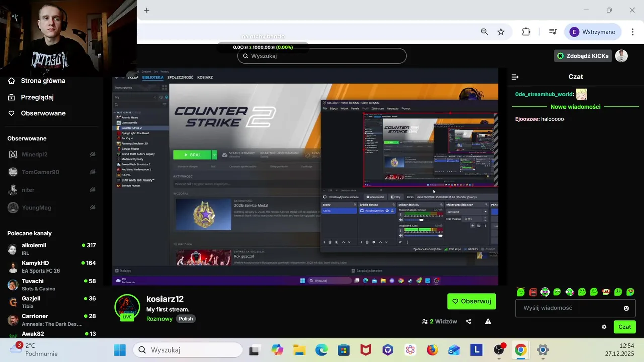Viewport: 644px width, 362px height.
Task: Open the user avatar menu on Kick
Action: (621, 56)
